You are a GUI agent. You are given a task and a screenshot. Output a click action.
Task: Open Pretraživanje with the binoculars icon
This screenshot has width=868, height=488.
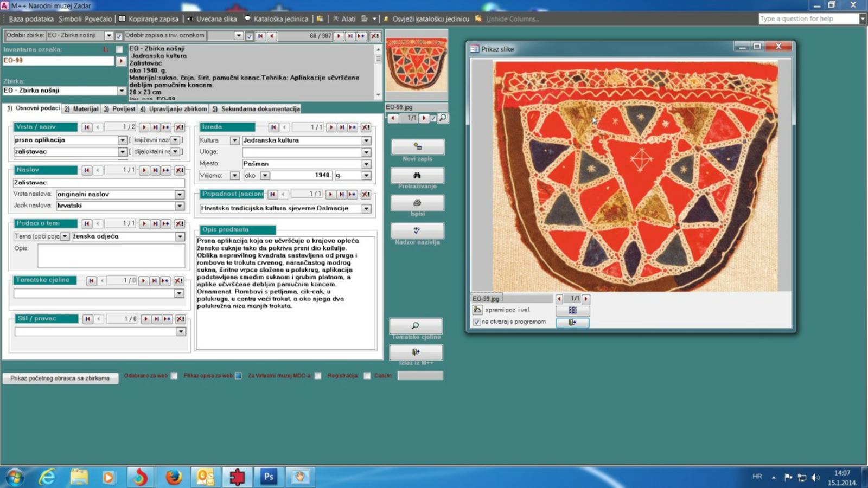(x=417, y=175)
